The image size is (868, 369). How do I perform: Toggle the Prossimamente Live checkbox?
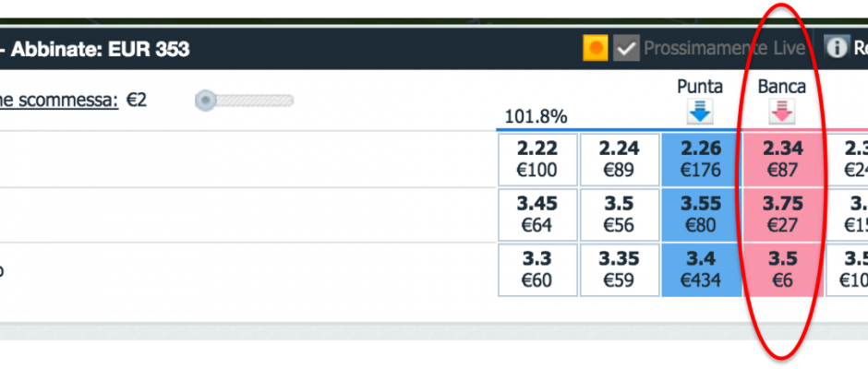pos(627,48)
